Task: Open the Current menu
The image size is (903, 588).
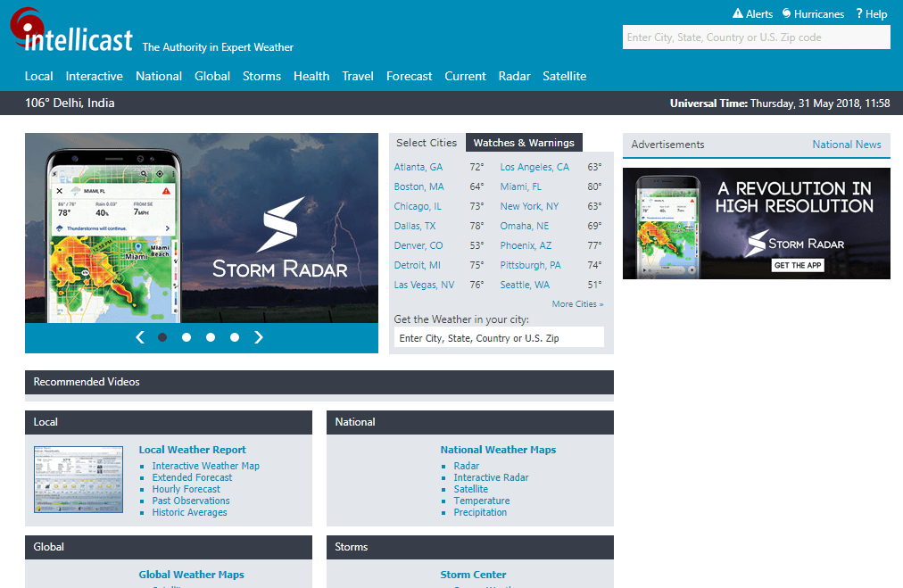Action: pos(465,76)
